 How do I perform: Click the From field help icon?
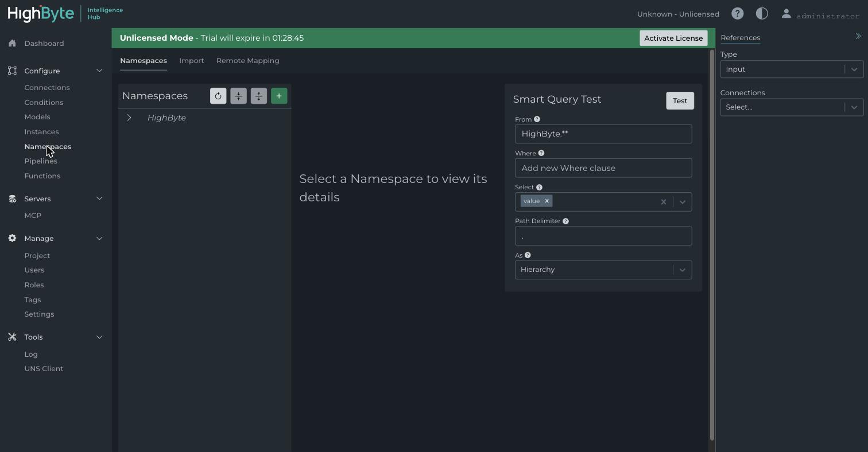tap(537, 119)
